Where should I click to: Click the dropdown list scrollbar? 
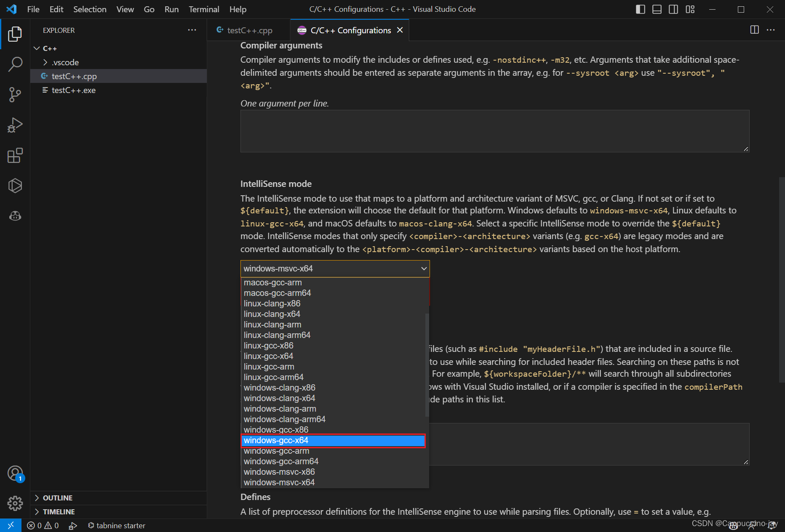click(x=427, y=365)
